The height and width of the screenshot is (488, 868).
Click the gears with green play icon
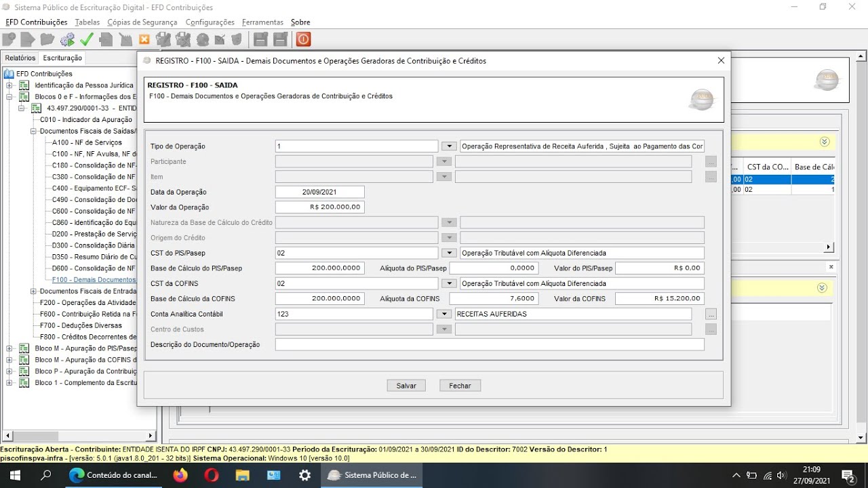(67, 39)
